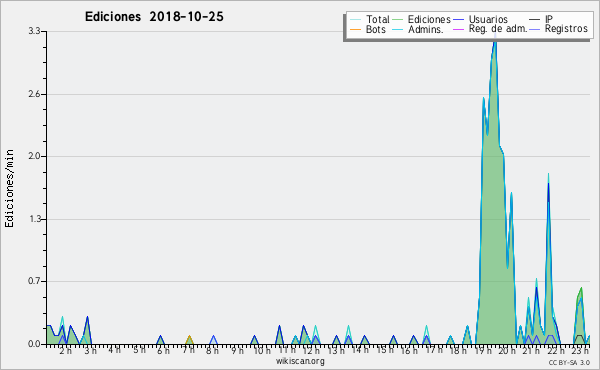Click the Bots orange legend line
Screen dimensions: 600x370
click(355, 29)
